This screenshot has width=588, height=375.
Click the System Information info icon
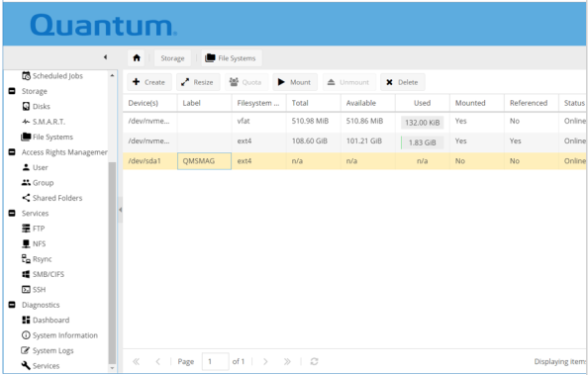point(26,335)
